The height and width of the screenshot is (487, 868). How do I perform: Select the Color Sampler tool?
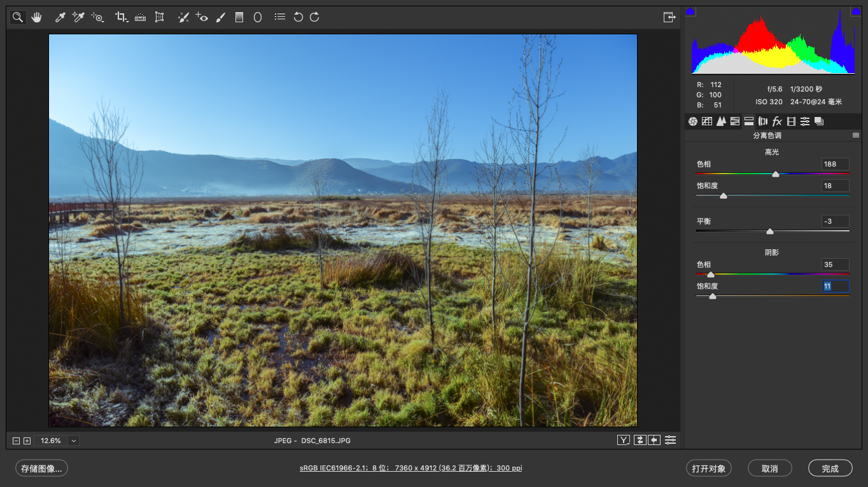tap(78, 17)
